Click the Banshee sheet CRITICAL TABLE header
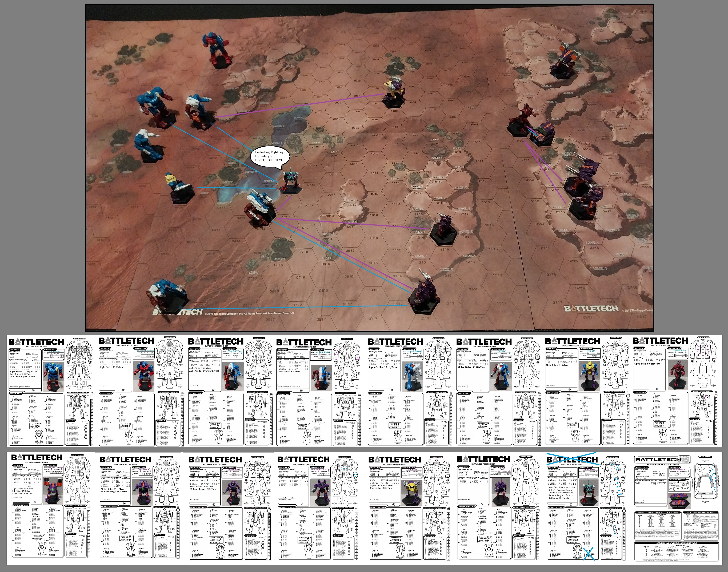 [106, 393]
